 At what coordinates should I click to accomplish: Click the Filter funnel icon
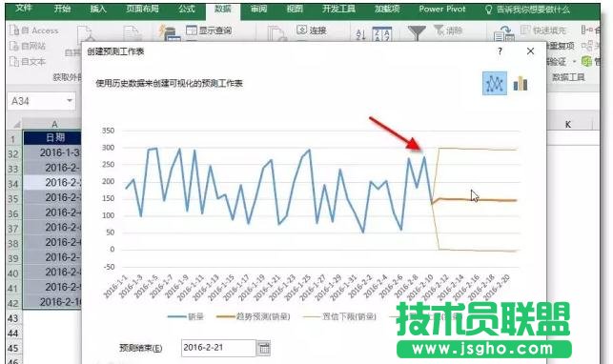point(417,32)
